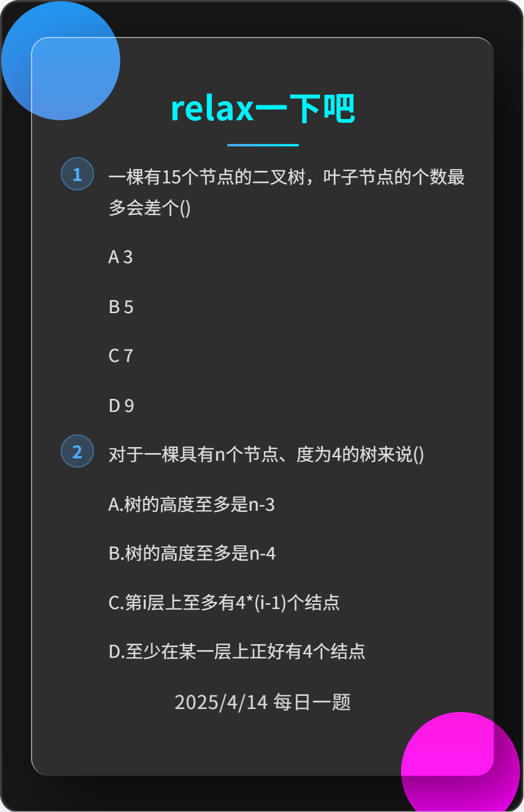Select option D 9

point(121,406)
